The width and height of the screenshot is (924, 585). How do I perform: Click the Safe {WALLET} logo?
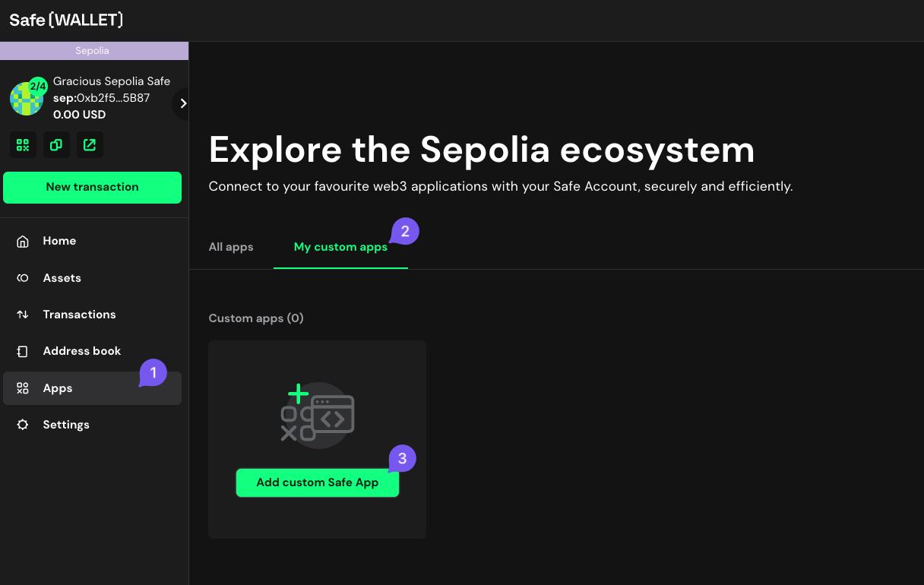[x=66, y=21]
